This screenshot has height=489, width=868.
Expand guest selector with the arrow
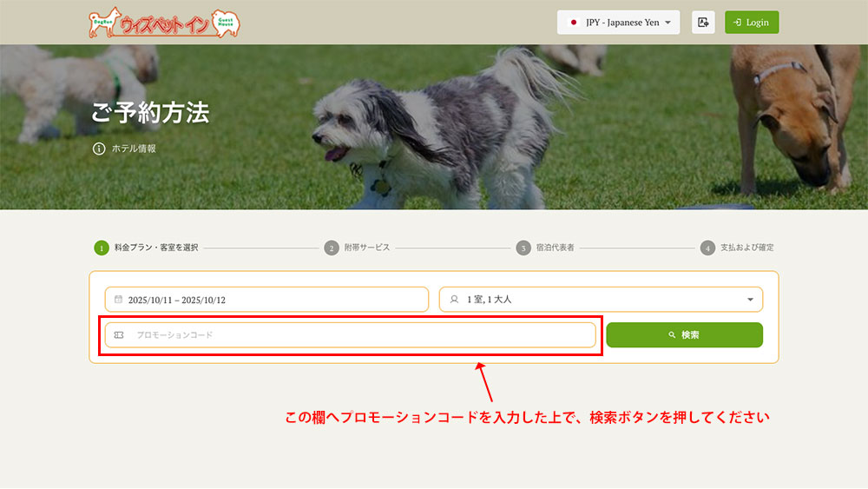click(750, 300)
